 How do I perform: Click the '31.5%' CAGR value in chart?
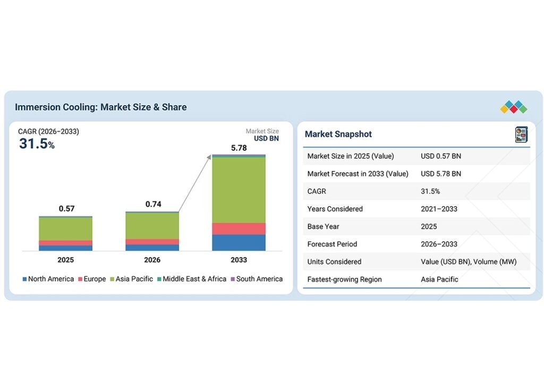pos(37,143)
